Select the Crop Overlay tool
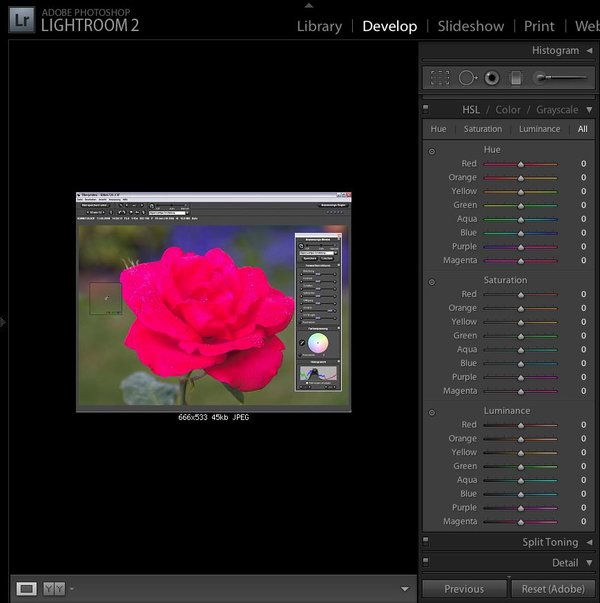The image size is (600, 603). [x=440, y=77]
